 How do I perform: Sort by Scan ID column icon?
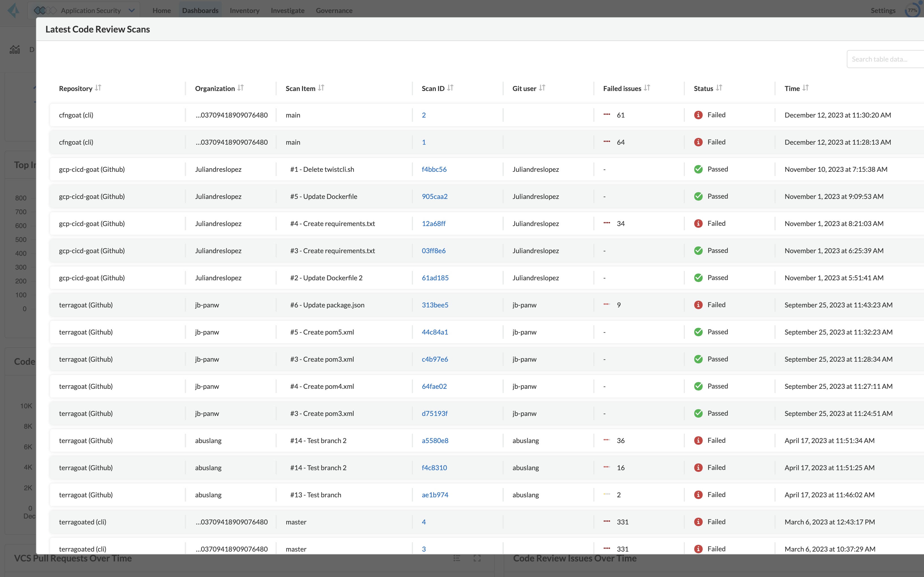tap(450, 88)
